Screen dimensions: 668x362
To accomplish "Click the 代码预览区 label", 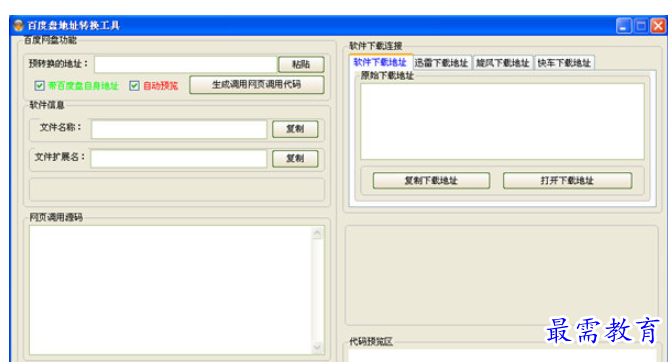I will pyautogui.click(x=371, y=342).
